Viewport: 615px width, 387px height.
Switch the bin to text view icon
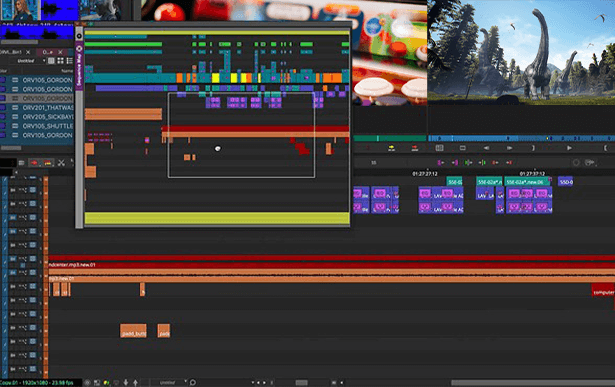pyautogui.click(x=51, y=61)
